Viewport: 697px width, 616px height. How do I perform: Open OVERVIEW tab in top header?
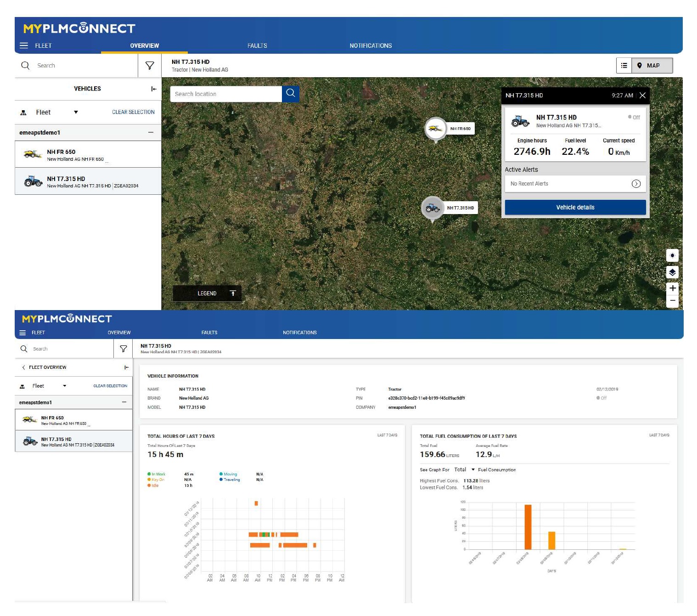pyautogui.click(x=144, y=45)
